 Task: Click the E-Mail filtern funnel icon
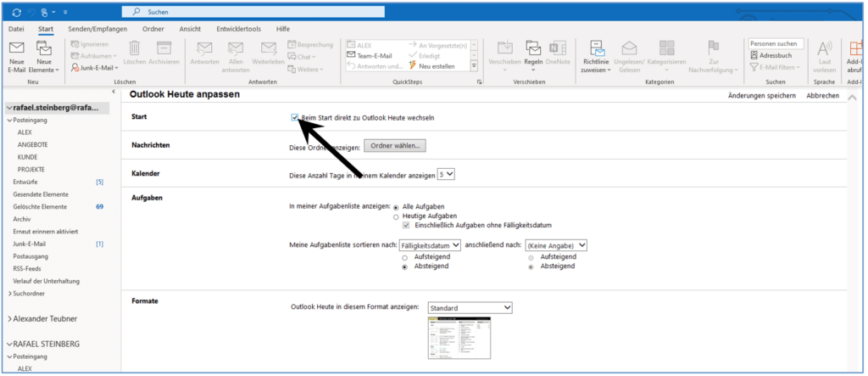(754, 67)
